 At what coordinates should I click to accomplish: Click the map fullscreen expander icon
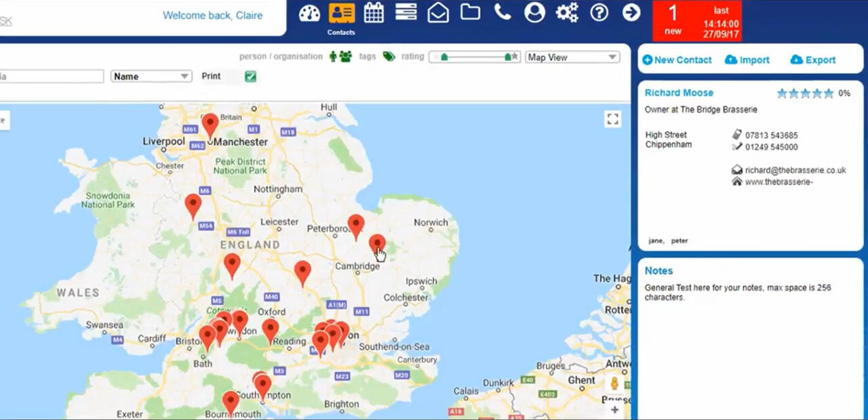612,119
